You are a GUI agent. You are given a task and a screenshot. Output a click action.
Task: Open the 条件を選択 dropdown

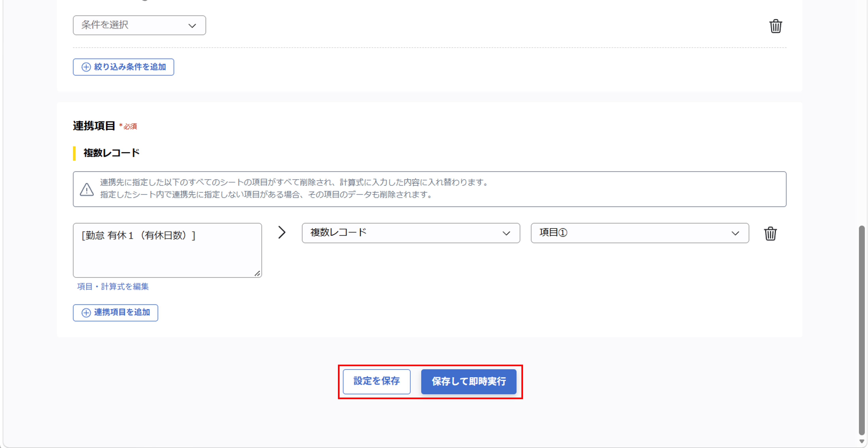click(x=139, y=25)
